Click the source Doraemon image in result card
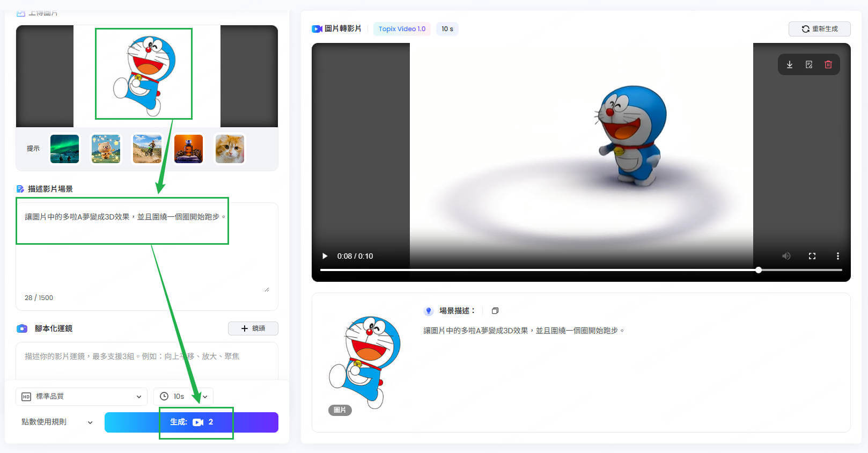This screenshot has width=868, height=453. coord(364,362)
